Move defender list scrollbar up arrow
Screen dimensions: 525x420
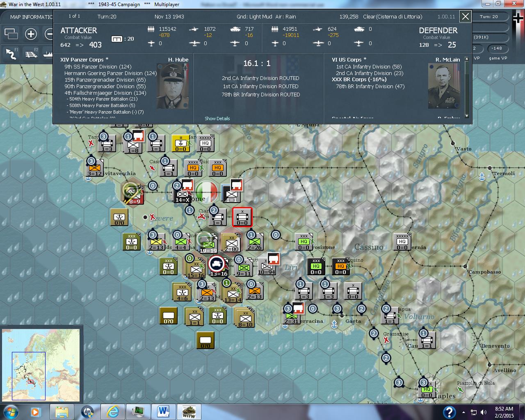pos(467,59)
